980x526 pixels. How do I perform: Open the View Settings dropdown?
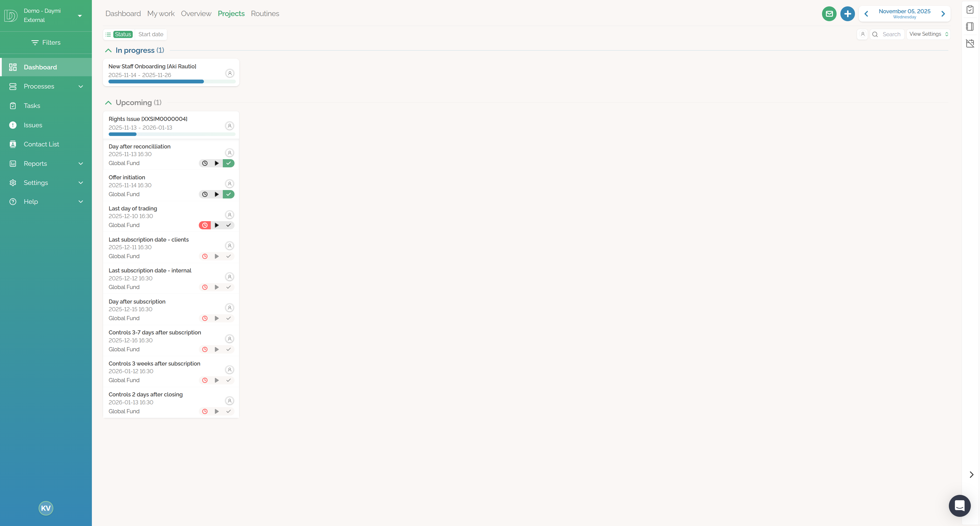click(x=928, y=34)
